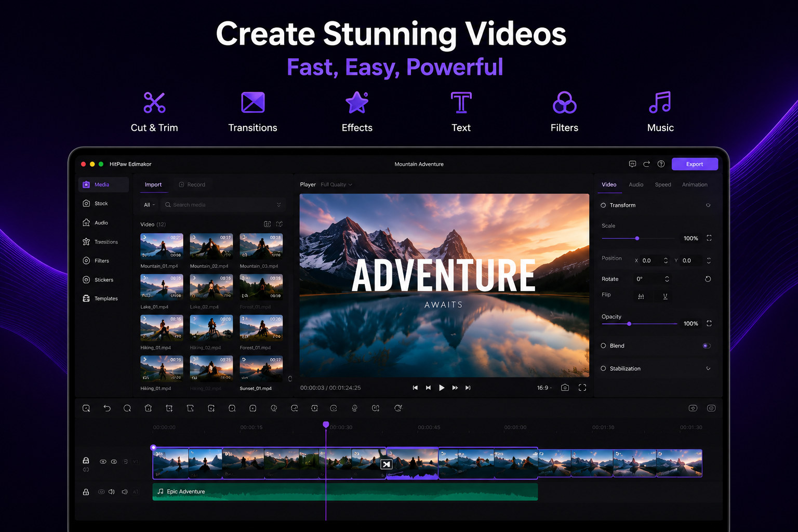Toggle the Stabilization radio circle

[603, 369]
